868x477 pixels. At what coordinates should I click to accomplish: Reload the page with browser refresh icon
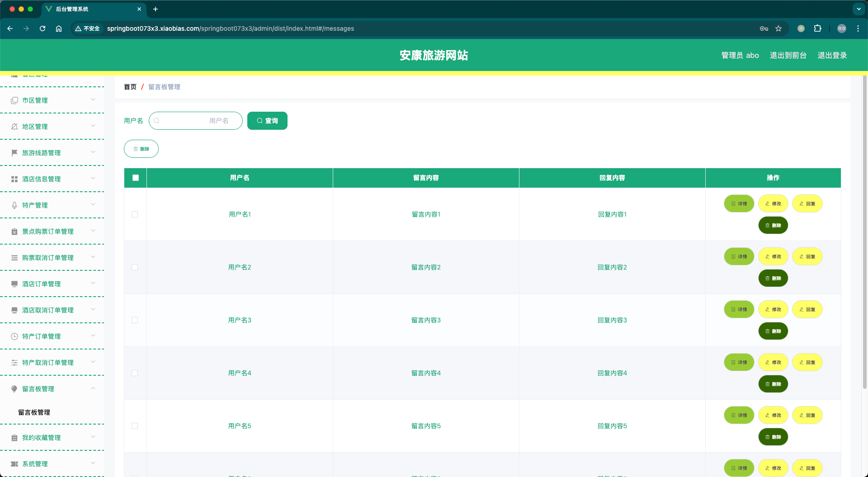point(42,28)
